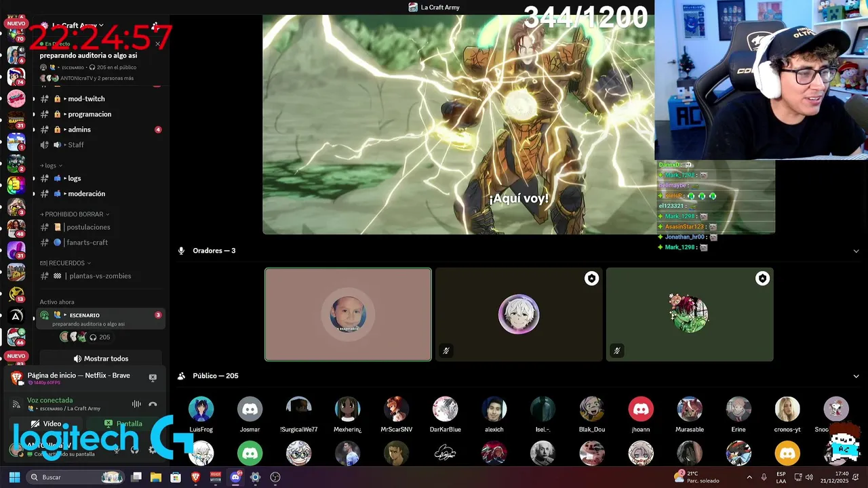
Task: Open the programacion channel
Action: pyautogui.click(x=101, y=115)
